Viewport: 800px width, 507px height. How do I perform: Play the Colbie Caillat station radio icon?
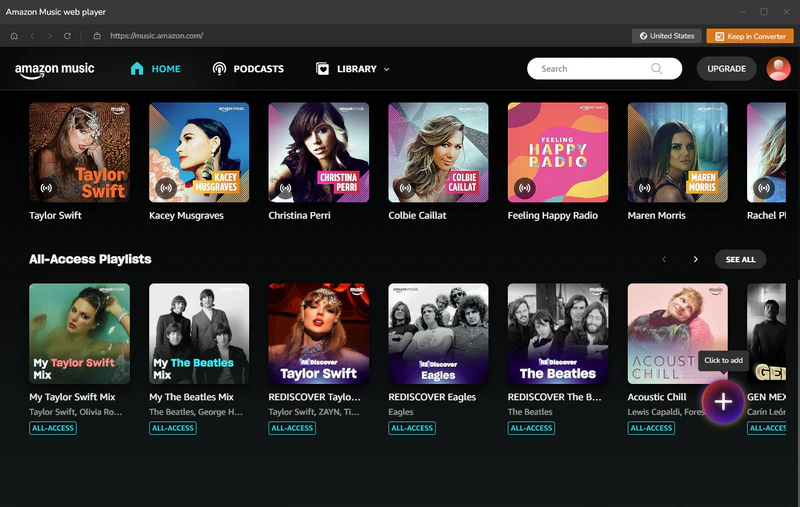tap(406, 188)
